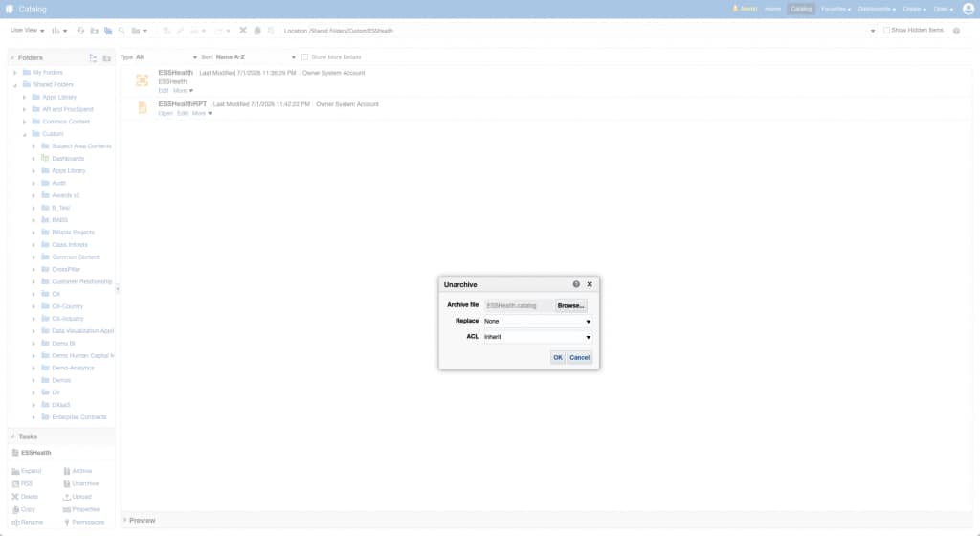The height and width of the screenshot is (536, 980).
Task: Click Edit link under ESSHealth item
Action: pyautogui.click(x=163, y=91)
